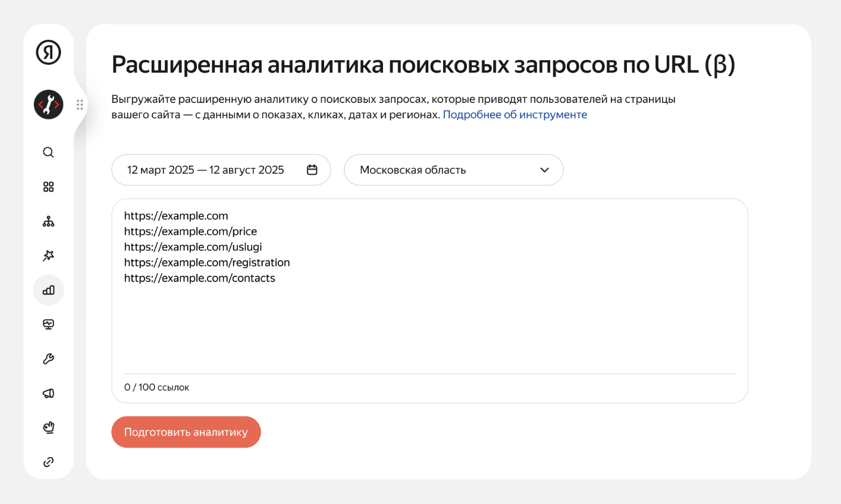
Task: Open the monitor with pulse icon
Action: pyautogui.click(x=48, y=325)
